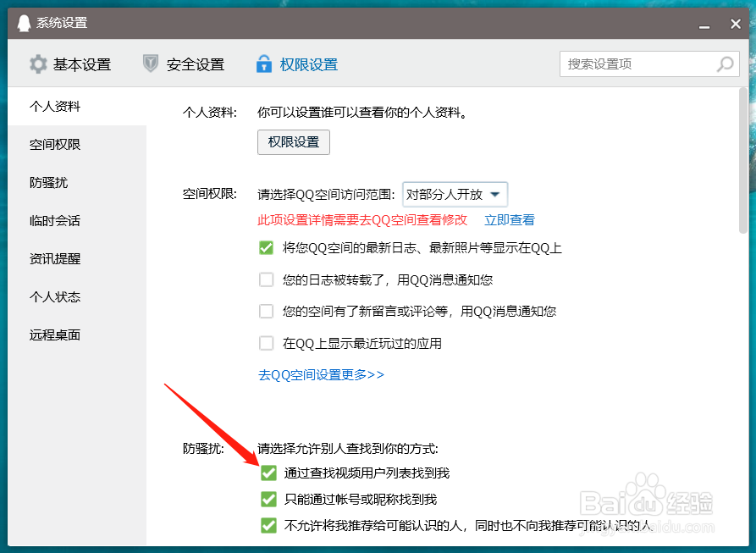Click the 系统设置 title text
Screen dimensions: 756x553
point(62,23)
